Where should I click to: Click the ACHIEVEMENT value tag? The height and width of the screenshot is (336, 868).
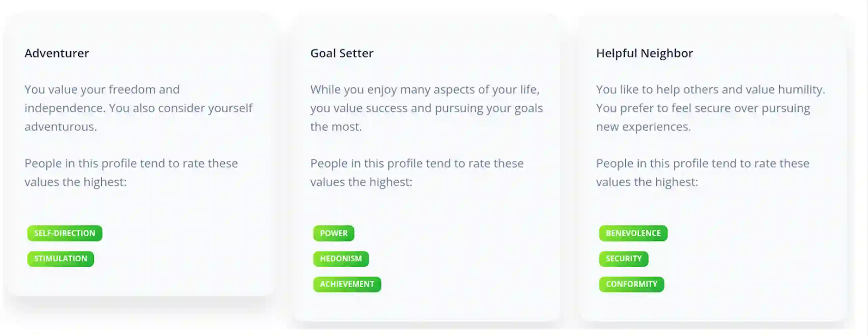click(347, 284)
